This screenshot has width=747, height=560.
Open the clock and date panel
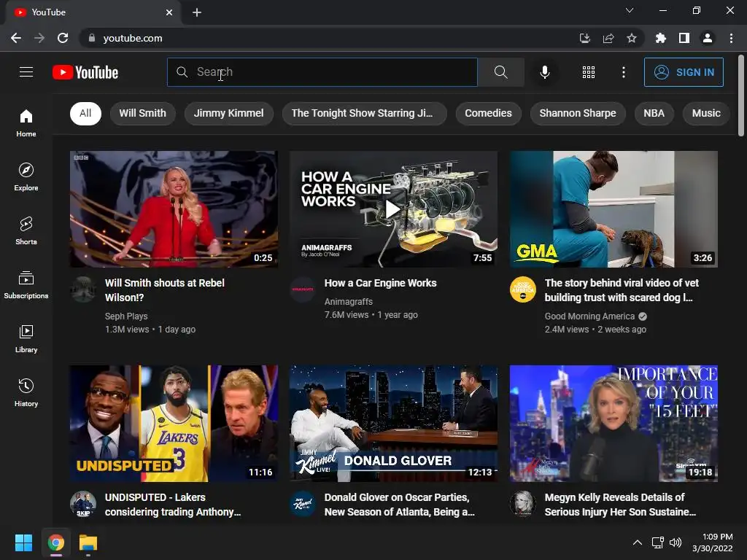click(712, 542)
